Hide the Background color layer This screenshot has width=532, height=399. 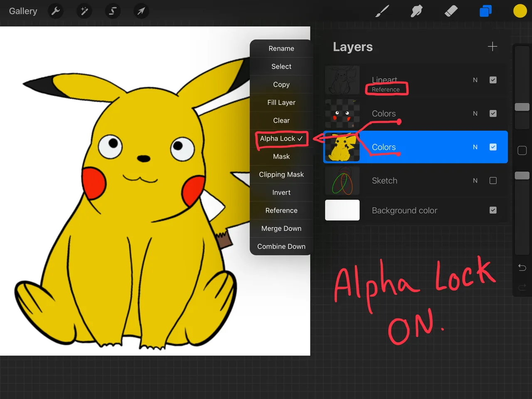click(x=493, y=210)
